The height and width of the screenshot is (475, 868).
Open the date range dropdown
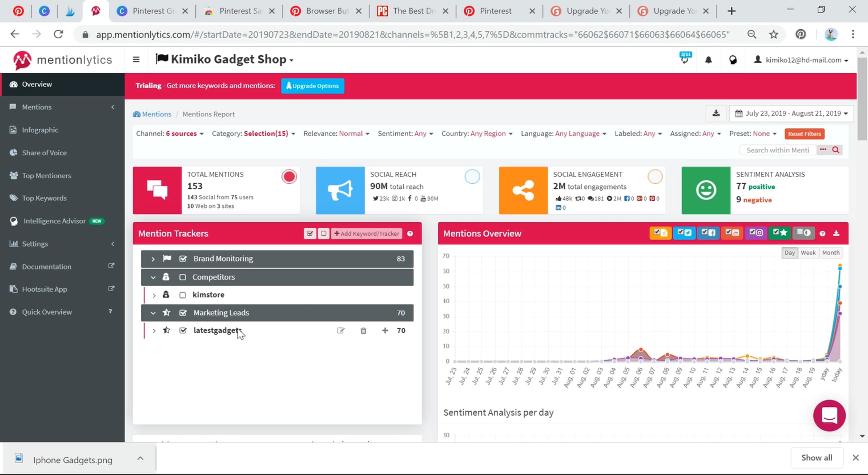tap(792, 114)
